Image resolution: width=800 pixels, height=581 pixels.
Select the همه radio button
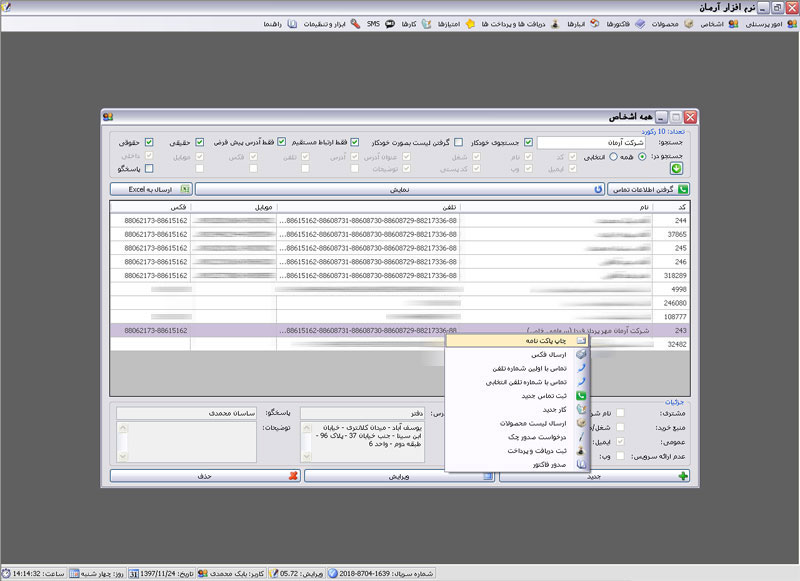tap(642, 157)
